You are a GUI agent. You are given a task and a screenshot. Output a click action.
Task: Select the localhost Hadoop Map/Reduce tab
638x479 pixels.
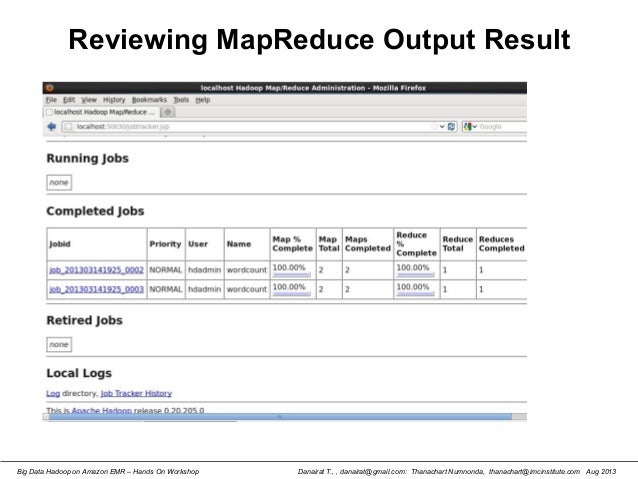pyautogui.click(x=101, y=112)
